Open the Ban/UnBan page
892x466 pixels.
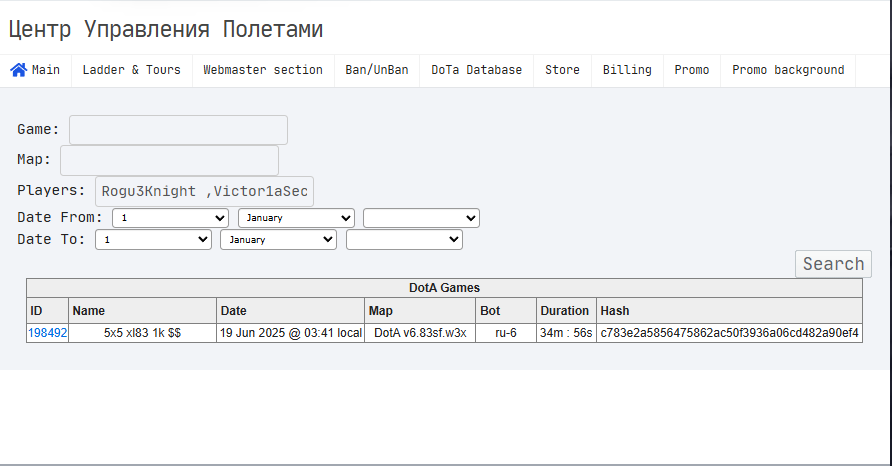pos(377,70)
